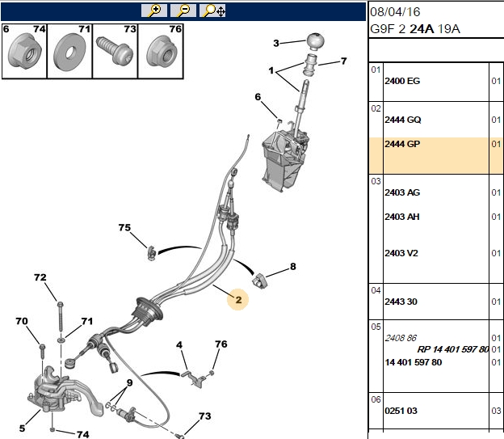Click callout number 9 for the O-rings

(x=129, y=382)
